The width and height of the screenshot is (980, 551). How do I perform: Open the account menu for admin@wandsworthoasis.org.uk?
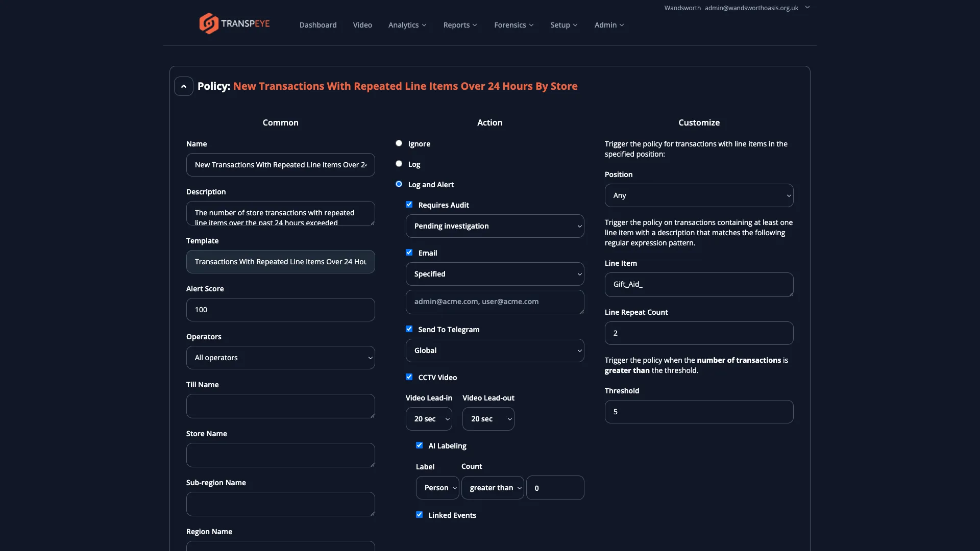tap(807, 8)
